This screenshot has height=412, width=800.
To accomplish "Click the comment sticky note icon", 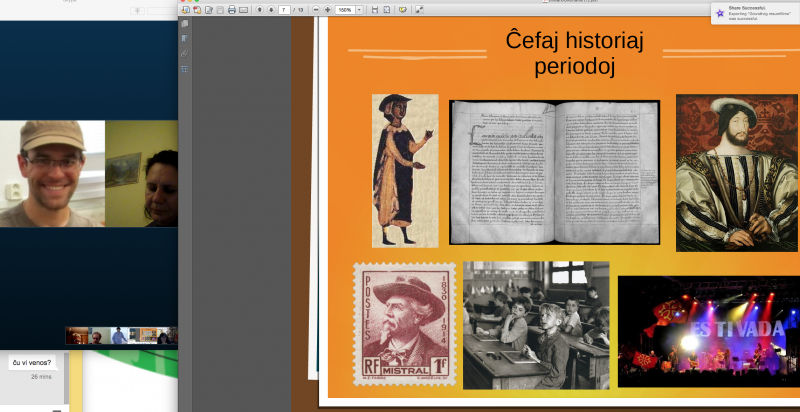I will pyautogui.click(x=402, y=9).
